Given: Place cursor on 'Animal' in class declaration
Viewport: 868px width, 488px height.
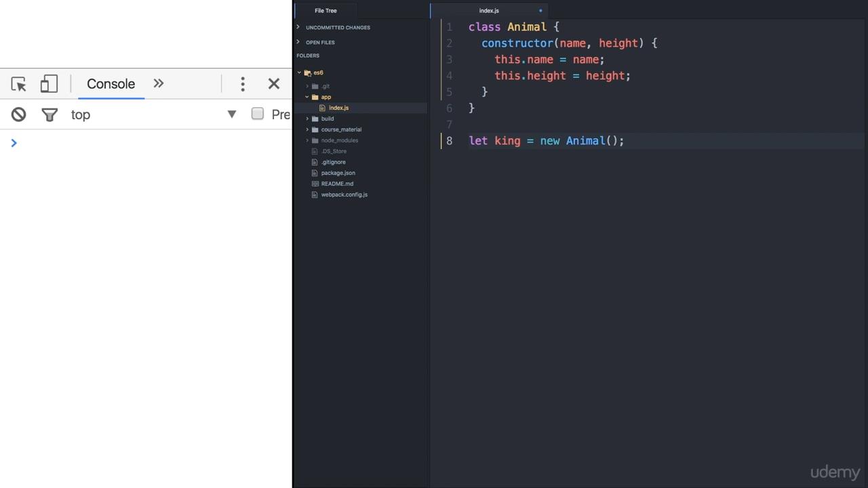Looking at the screenshot, I should [x=527, y=27].
